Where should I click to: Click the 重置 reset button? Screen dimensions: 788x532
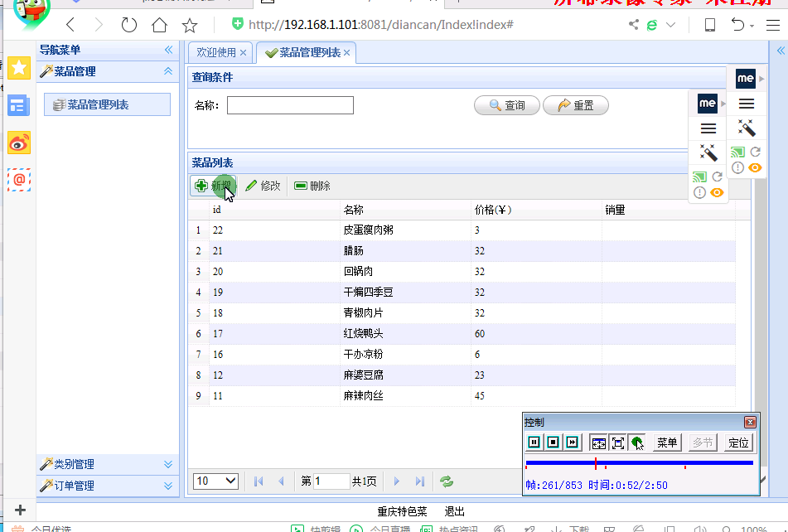point(576,105)
